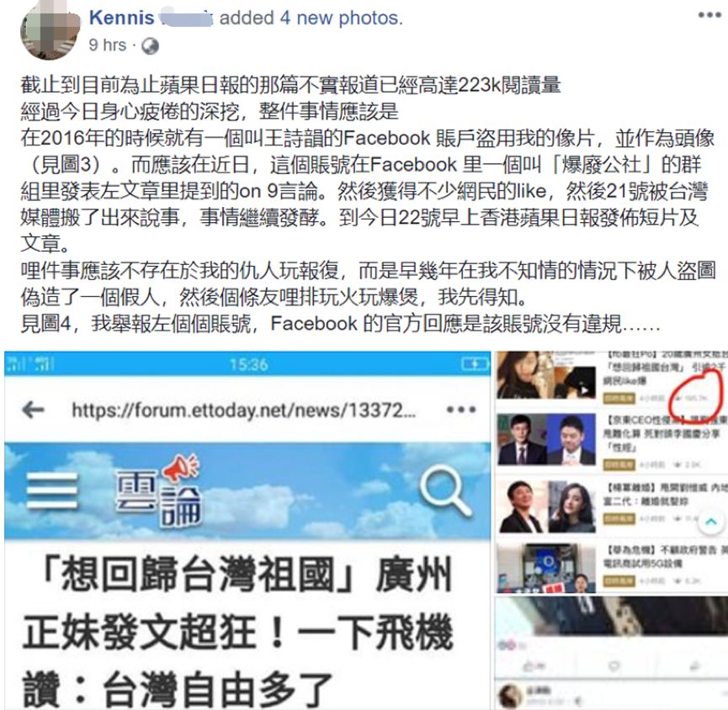Click the public globe privacy icon
This screenshot has height=710, width=728.
coord(150,46)
